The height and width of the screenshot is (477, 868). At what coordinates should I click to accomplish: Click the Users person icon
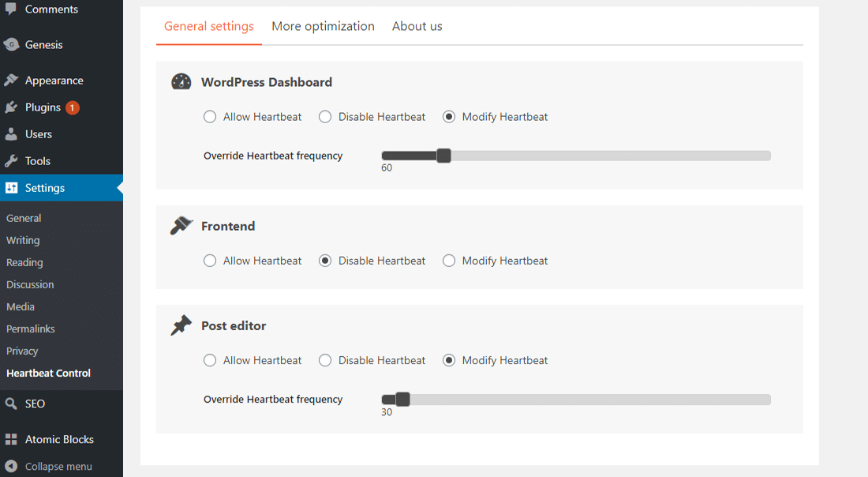(x=11, y=134)
